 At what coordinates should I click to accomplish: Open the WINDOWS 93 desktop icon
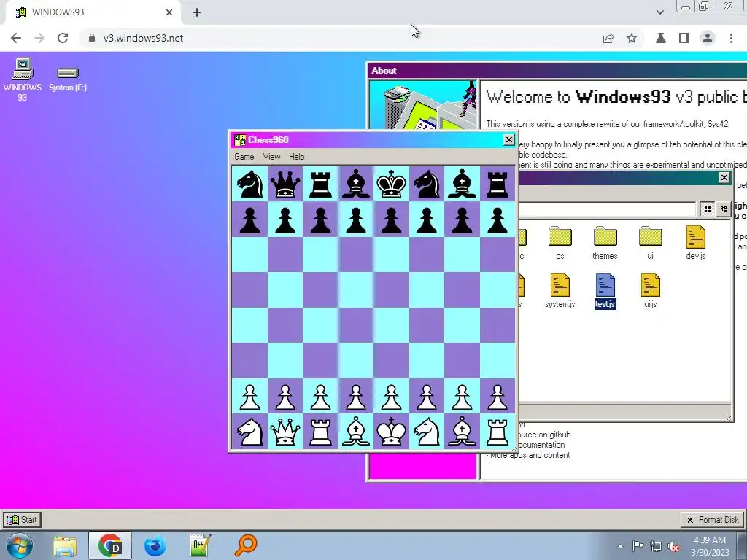pos(22,79)
